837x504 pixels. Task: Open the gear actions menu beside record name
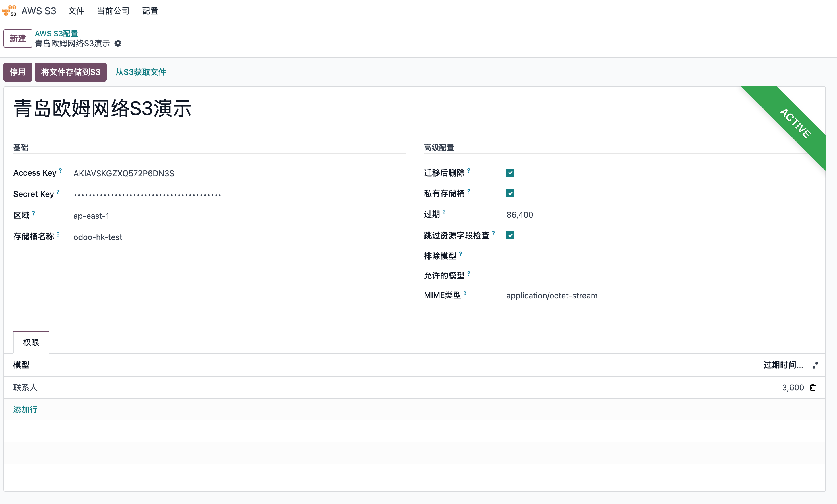point(118,43)
